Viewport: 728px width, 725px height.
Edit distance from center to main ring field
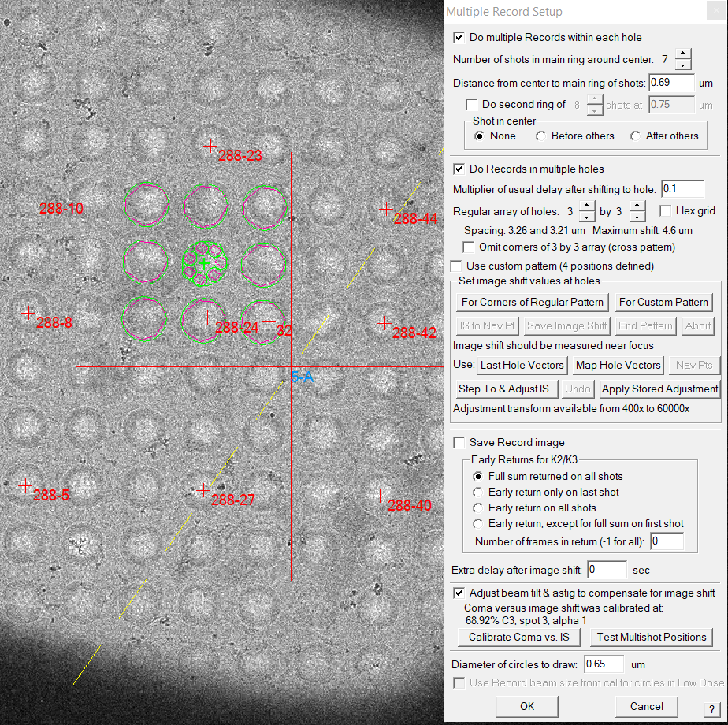click(671, 83)
